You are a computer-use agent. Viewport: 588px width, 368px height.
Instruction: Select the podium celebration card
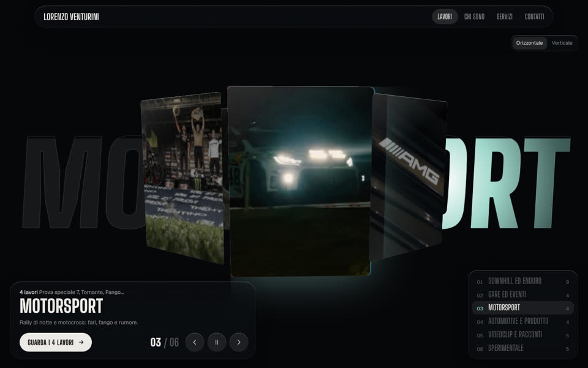coord(183,178)
